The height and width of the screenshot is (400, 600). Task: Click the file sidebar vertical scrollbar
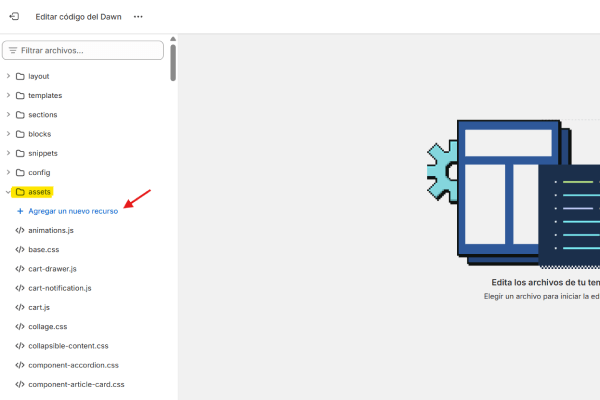[x=173, y=60]
